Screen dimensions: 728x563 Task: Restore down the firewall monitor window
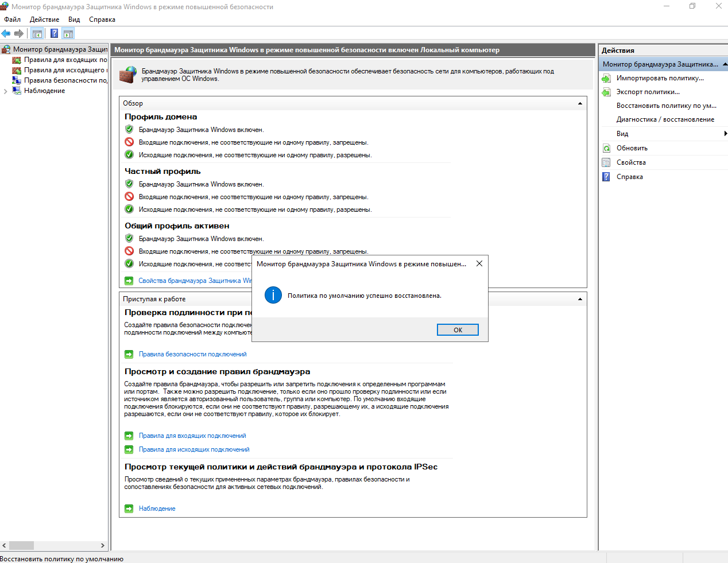(x=692, y=6)
